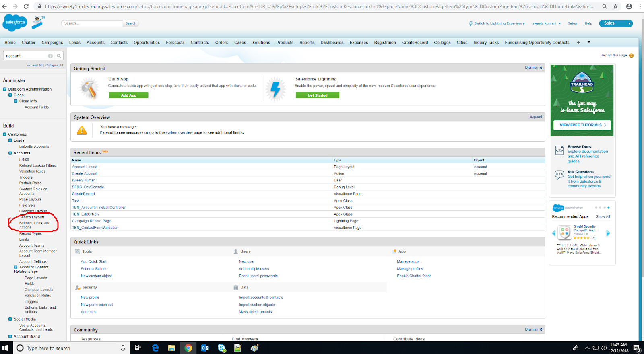Click the Chrome zoom magnifier icon
The width and height of the screenshot is (644, 354).
[605, 6]
